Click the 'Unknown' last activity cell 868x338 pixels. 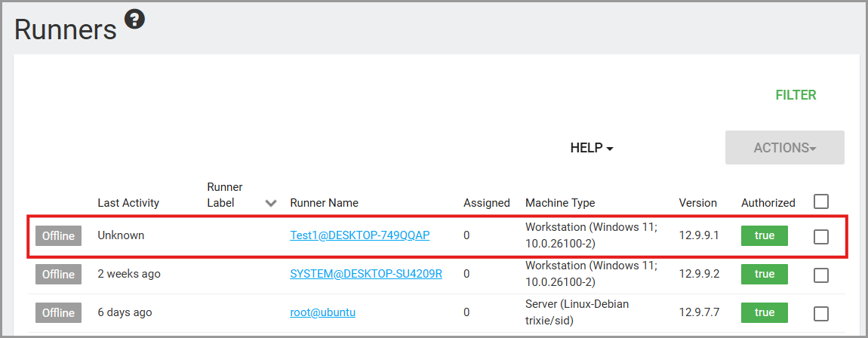(x=121, y=235)
